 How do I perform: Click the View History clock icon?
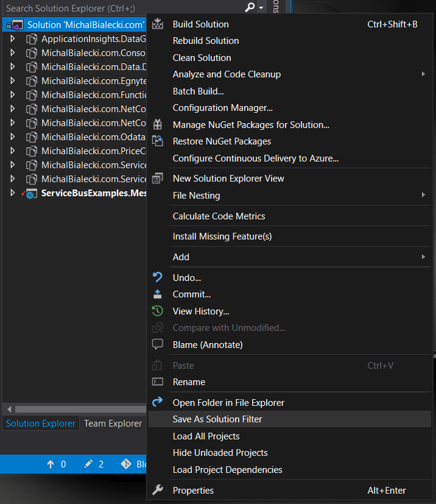(x=158, y=311)
